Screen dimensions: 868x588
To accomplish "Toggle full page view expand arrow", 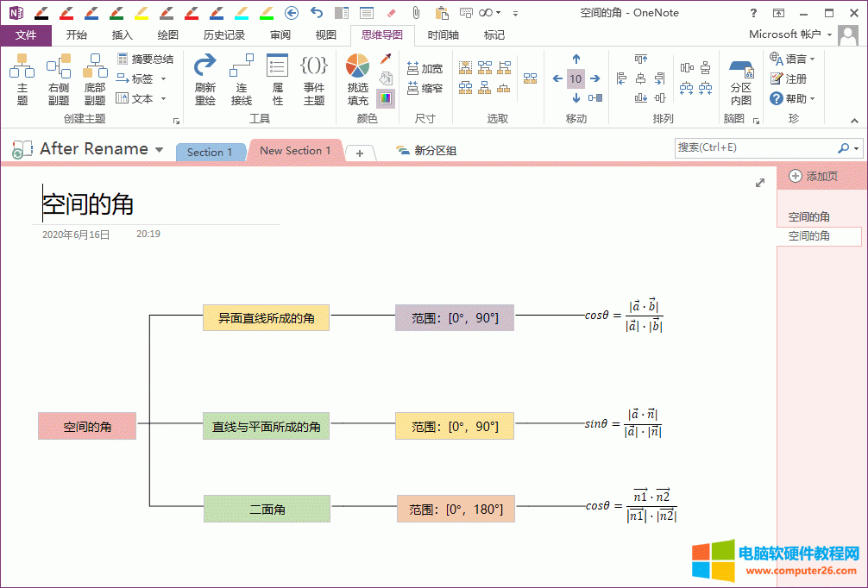I will [760, 183].
